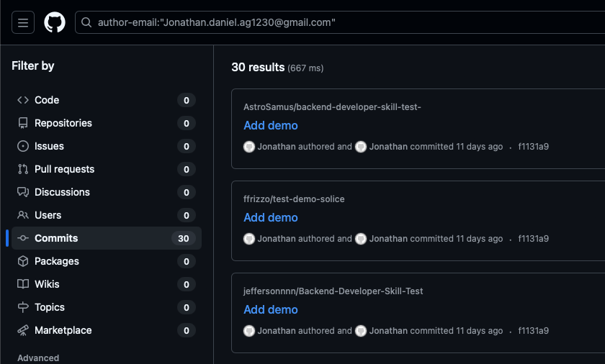The image size is (605, 364).
Task: Open Add demo commit in jeffersonnnn repo
Action: pyautogui.click(x=271, y=310)
